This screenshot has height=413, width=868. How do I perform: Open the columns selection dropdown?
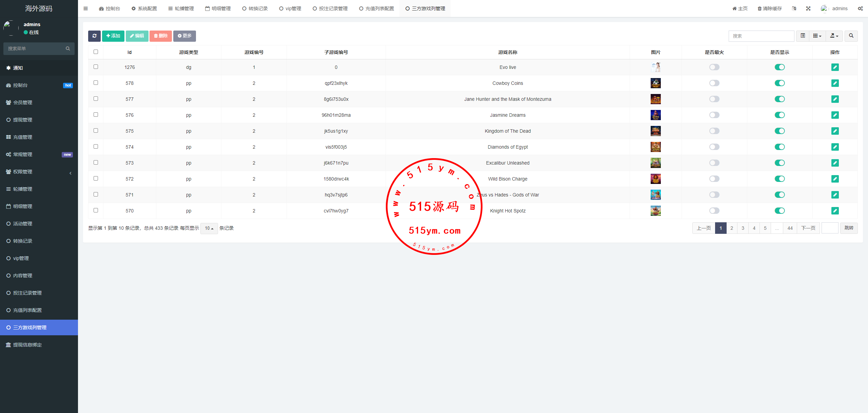[817, 36]
